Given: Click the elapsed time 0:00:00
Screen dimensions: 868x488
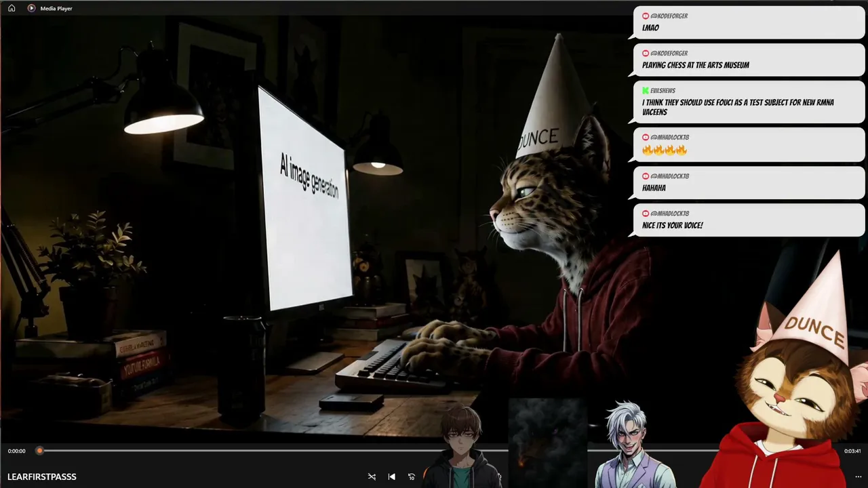Looking at the screenshot, I should click(17, 451).
